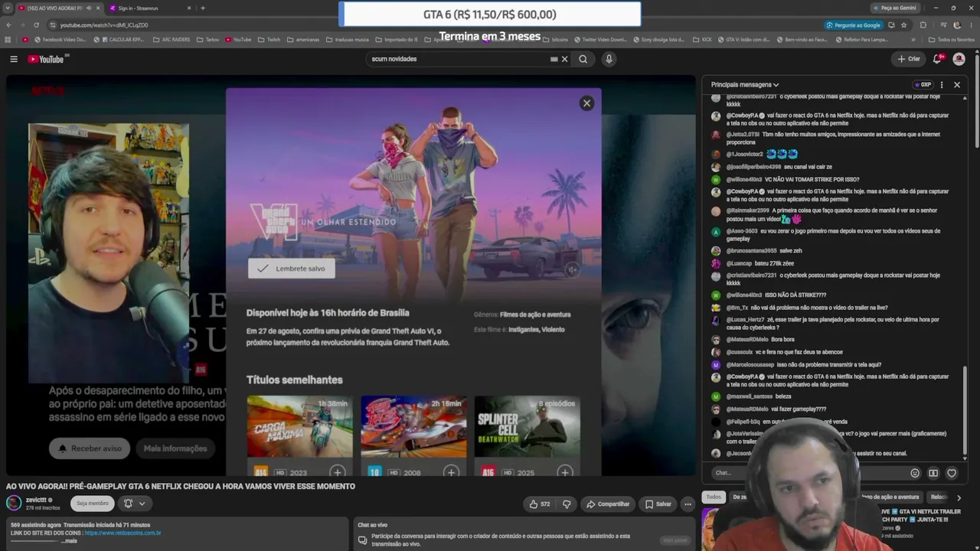Screen dimensions: 980x551
Task: Open the Twitch bookmark folder
Action: coord(269,40)
